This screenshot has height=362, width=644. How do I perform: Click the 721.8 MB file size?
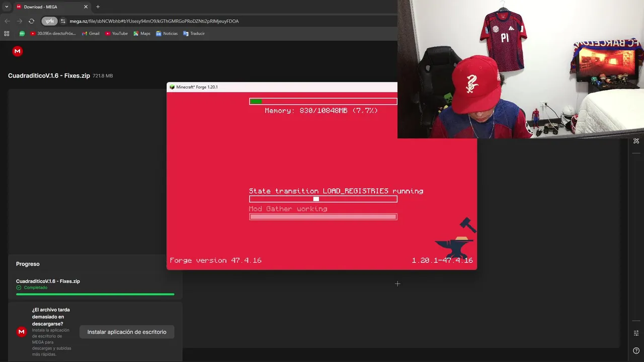point(103,76)
